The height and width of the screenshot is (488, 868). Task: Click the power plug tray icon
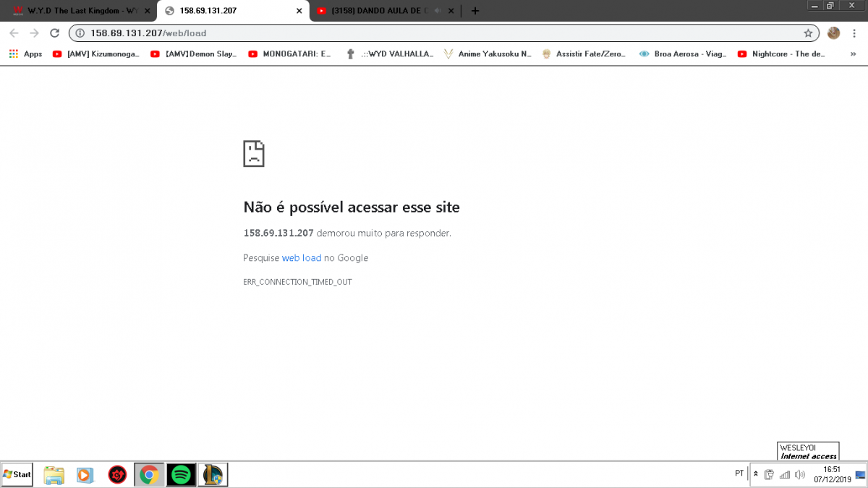[x=769, y=475]
